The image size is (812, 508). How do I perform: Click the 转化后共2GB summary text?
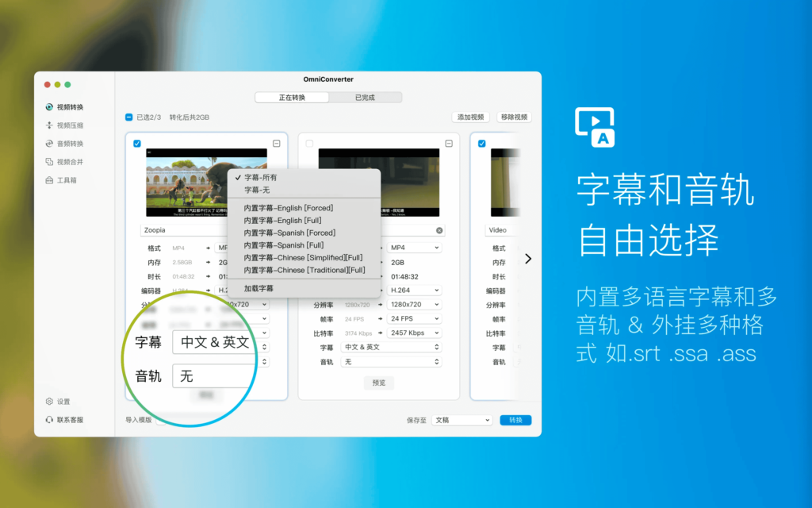[189, 117]
